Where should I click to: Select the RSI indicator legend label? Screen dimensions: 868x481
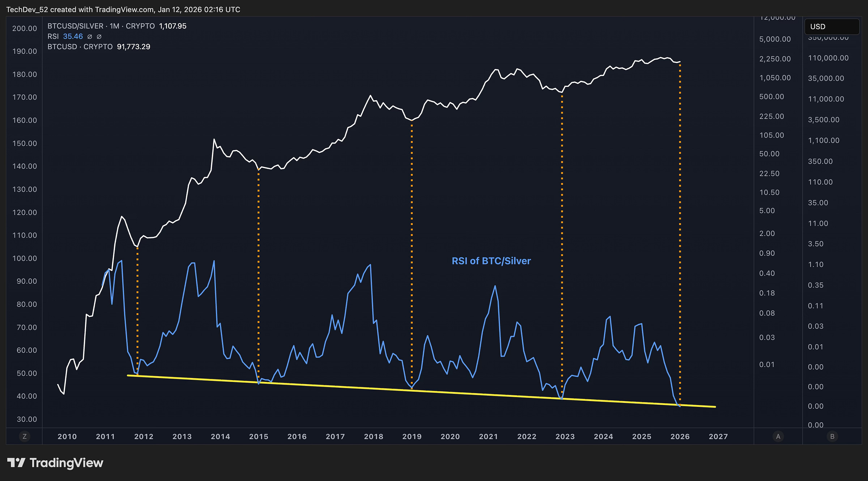click(53, 37)
